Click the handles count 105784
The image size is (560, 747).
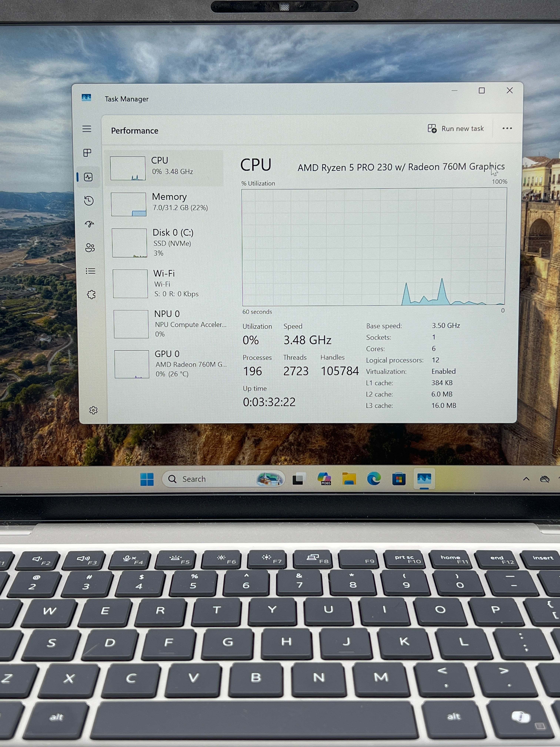[340, 371]
